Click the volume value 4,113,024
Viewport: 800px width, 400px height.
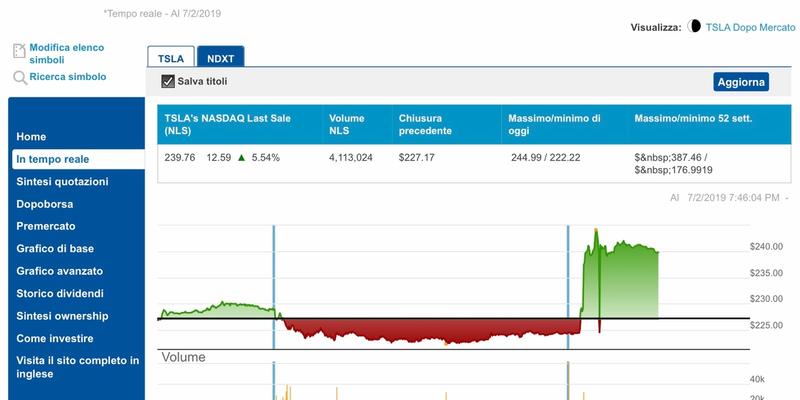tap(351, 158)
